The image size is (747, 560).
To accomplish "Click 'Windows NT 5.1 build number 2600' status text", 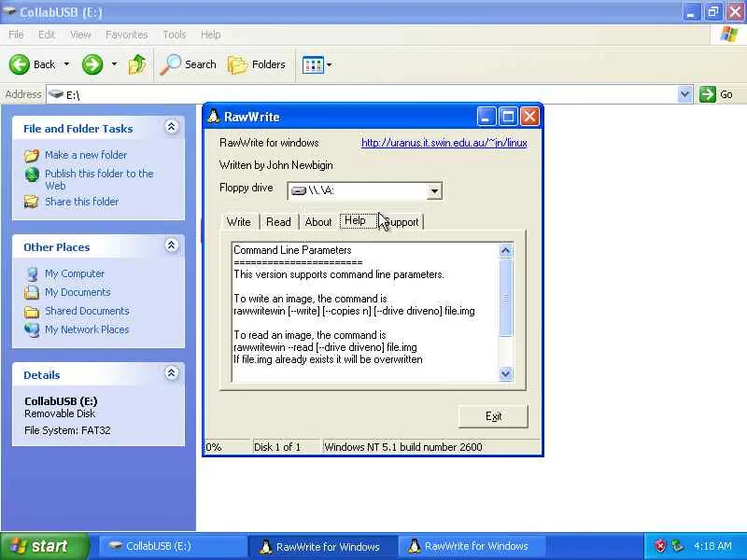I will point(403,447).
